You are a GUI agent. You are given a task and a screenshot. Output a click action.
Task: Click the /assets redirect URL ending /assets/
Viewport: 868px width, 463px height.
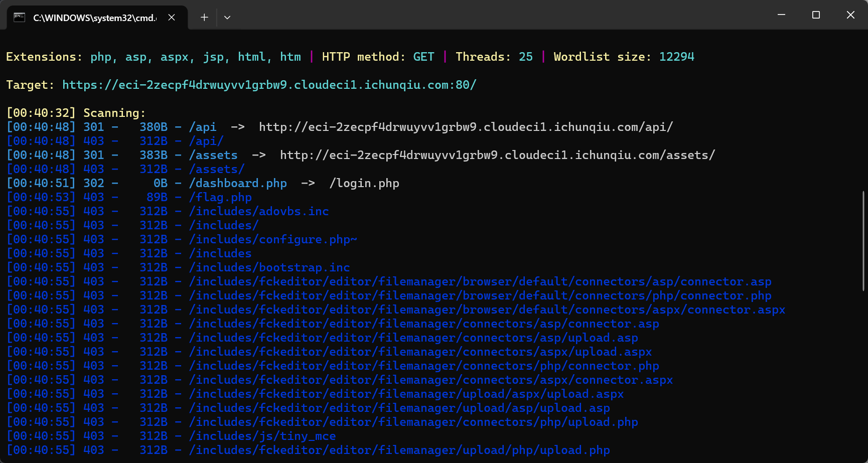pyautogui.click(x=498, y=155)
